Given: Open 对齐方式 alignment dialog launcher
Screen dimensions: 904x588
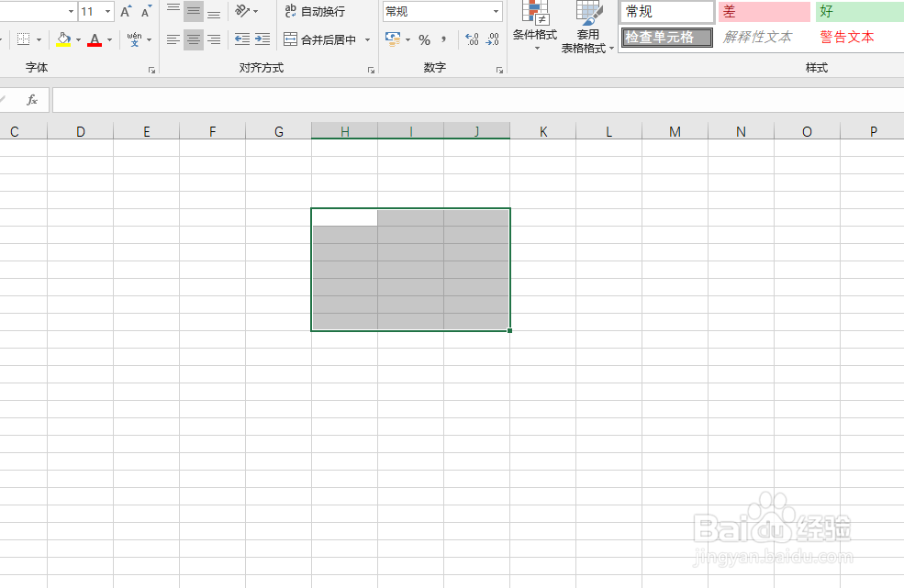Looking at the screenshot, I should pyautogui.click(x=371, y=71).
